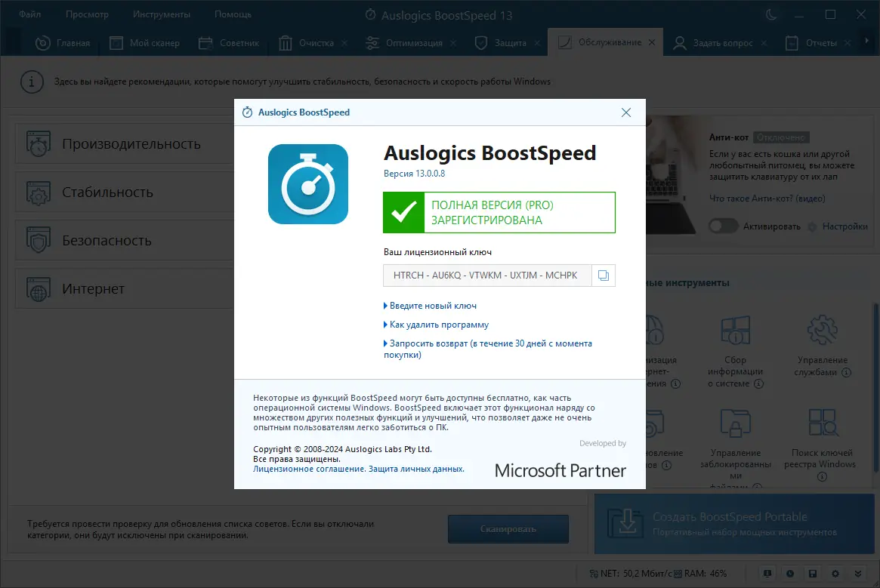Switch to the Советник tab

[x=229, y=42]
